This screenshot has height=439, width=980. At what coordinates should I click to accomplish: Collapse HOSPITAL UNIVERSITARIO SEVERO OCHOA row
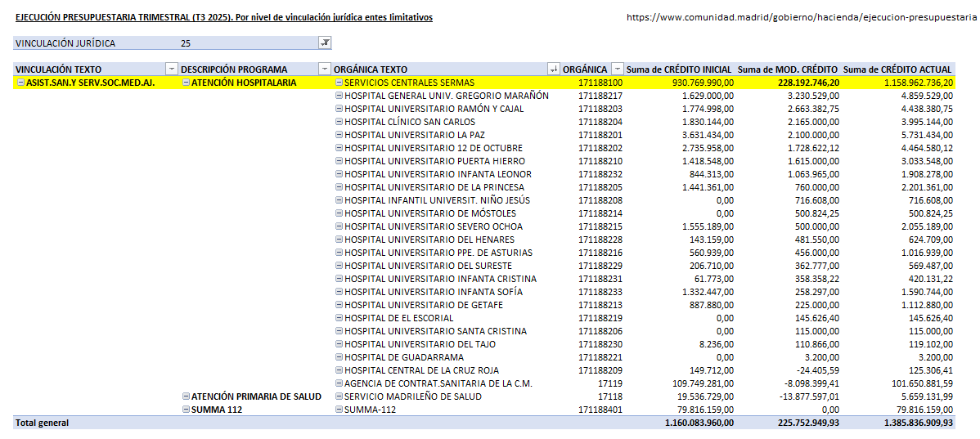click(x=339, y=226)
